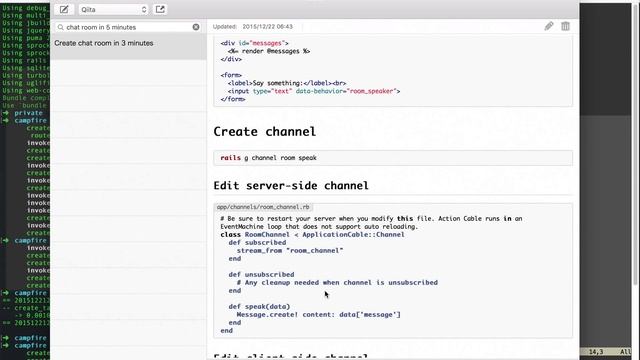This screenshot has height=360, width=640.
Task: Click the search field containing 'chat room in 5 minutes'
Action: coord(128,27)
